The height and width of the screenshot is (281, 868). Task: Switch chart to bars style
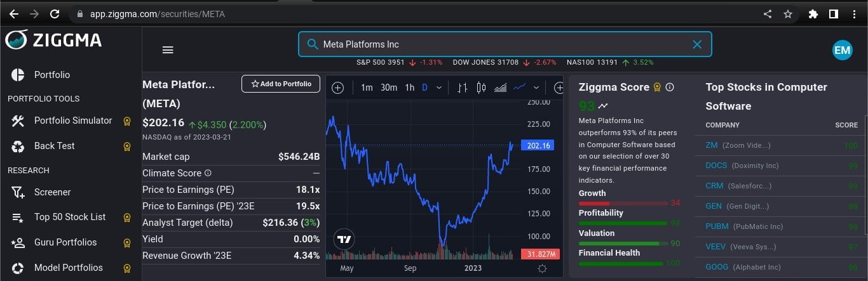tap(463, 88)
